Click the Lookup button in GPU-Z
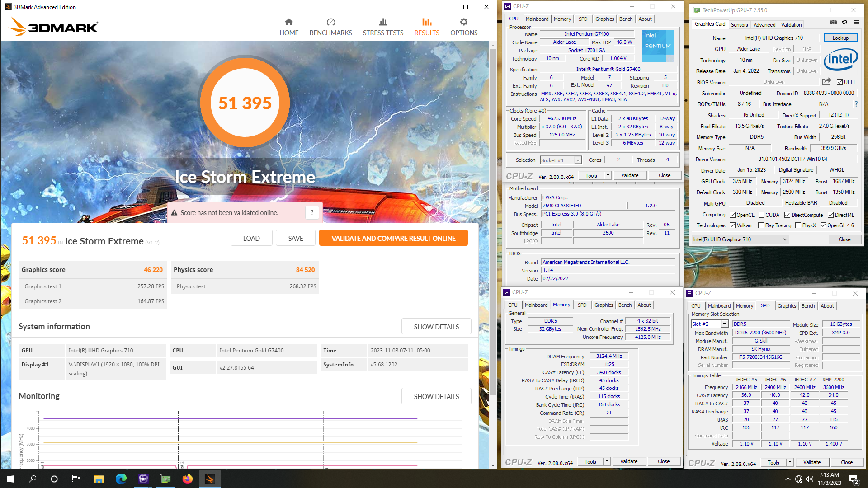The image size is (868, 488). [840, 38]
